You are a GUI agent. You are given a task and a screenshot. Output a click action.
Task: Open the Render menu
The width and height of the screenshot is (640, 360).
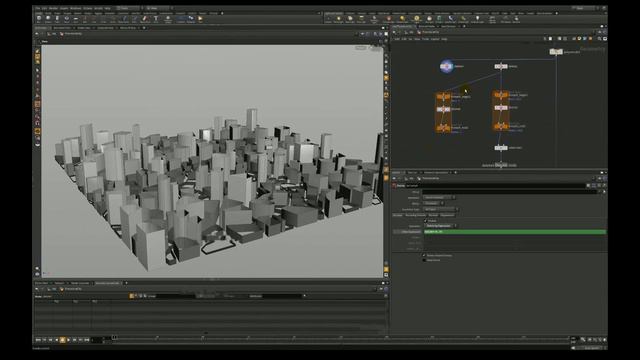point(53,8)
